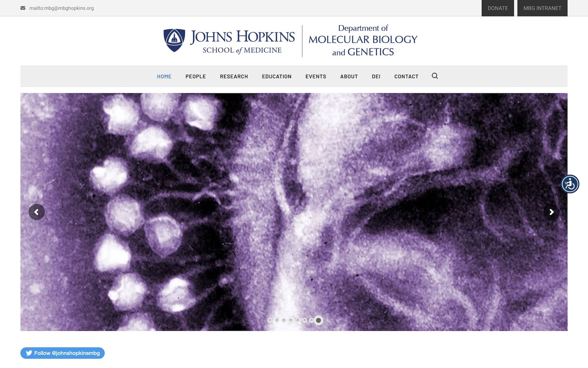The image size is (588, 368).
Task: Navigate to the DEI page
Action: click(x=376, y=76)
